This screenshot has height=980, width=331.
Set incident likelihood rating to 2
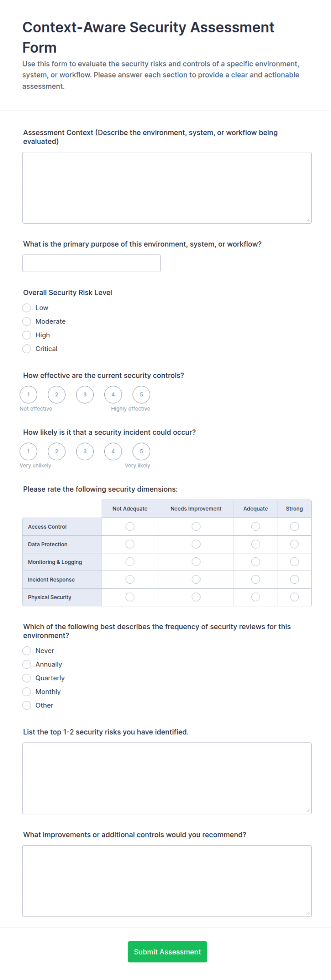(57, 451)
